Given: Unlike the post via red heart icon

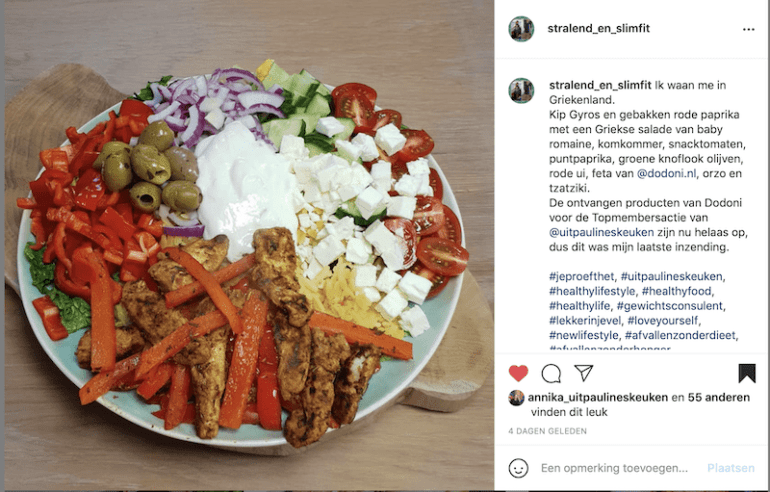Looking at the screenshot, I should click(518, 374).
